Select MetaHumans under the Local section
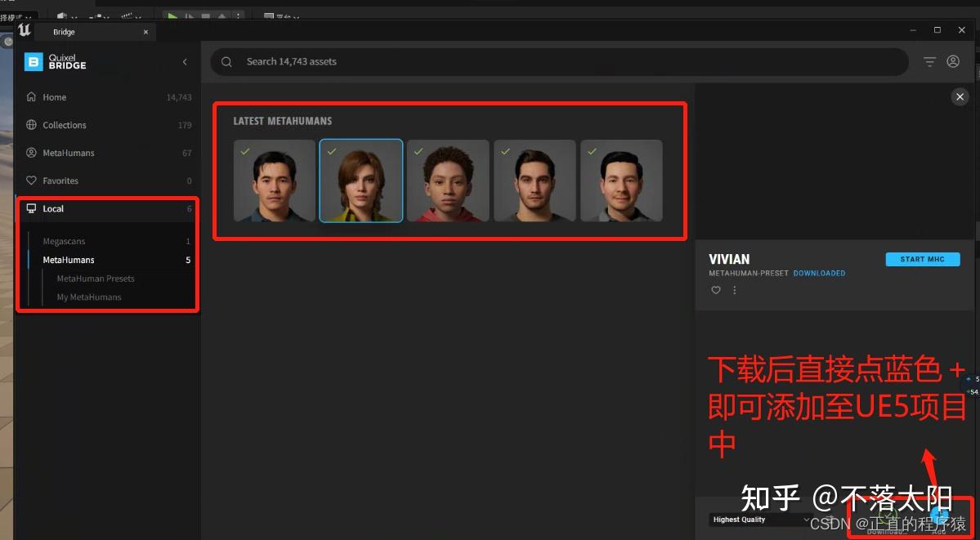Screen dimensions: 980x540 pos(69,260)
